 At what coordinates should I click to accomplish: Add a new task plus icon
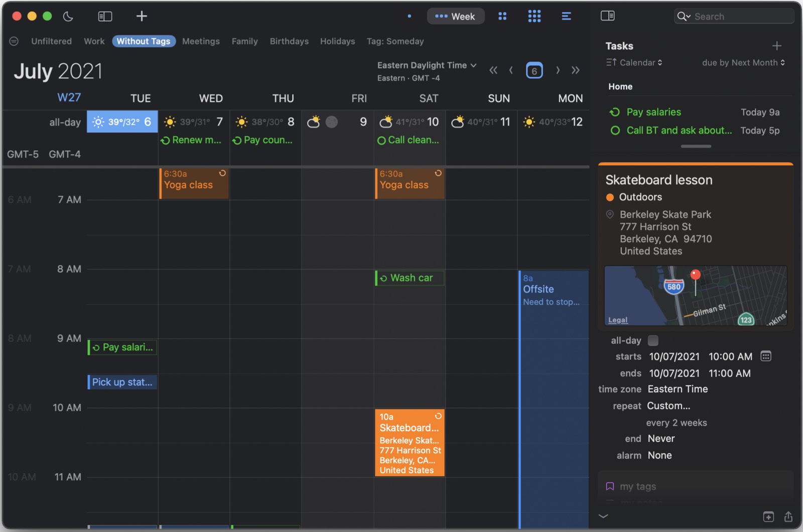(777, 46)
